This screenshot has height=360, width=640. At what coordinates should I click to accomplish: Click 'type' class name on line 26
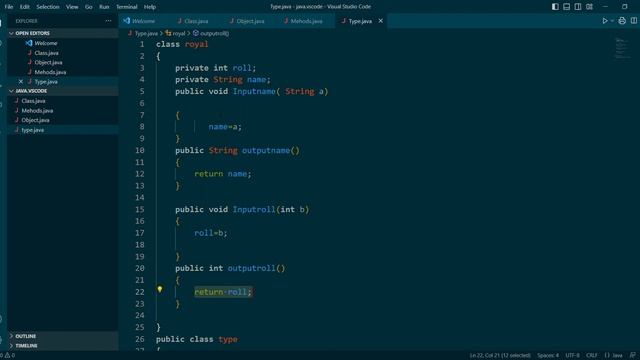[228, 339]
